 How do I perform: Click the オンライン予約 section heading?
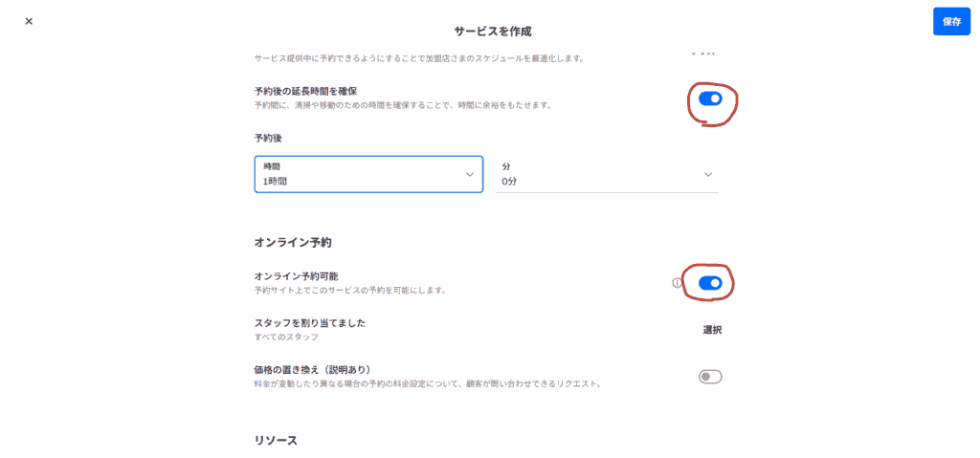click(293, 242)
